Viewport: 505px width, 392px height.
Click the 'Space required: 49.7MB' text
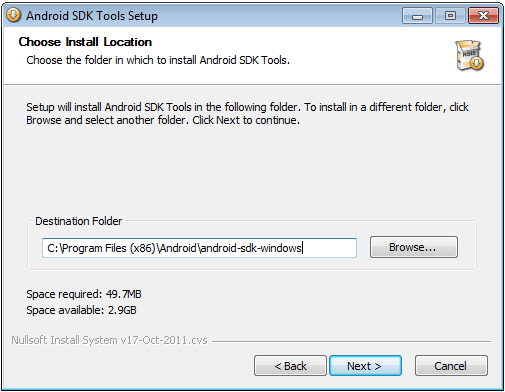click(84, 294)
